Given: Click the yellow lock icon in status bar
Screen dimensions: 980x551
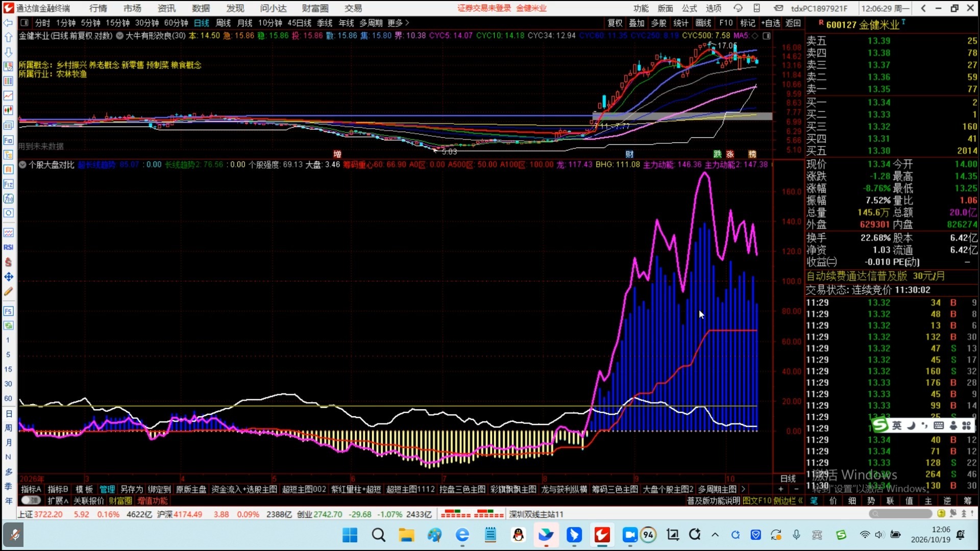Looking at the screenshot, I should click(941, 513).
